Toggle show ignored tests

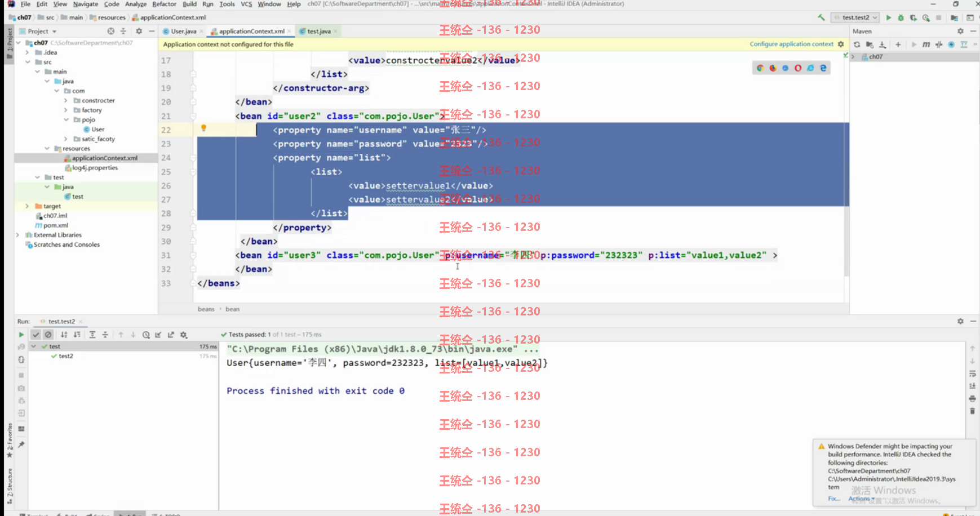coord(48,335)
